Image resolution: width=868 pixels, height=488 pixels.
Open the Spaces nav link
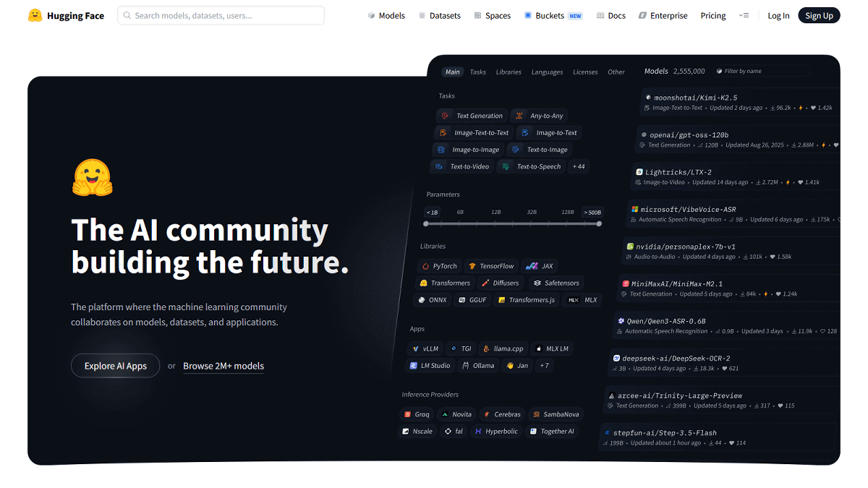tap(493, 15)
